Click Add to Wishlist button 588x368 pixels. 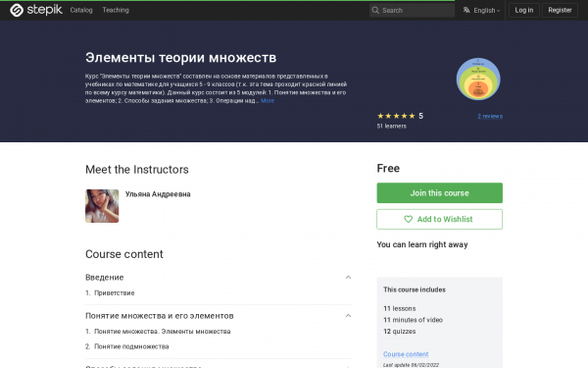439,219
